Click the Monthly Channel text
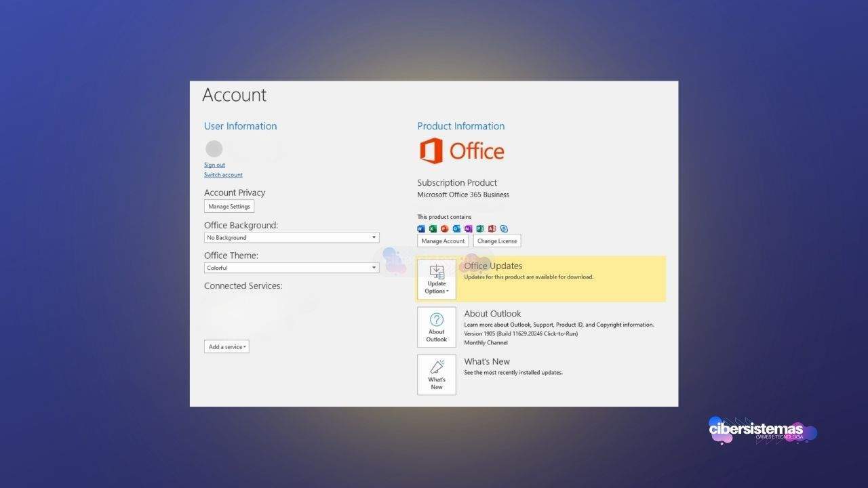 pos(486,342)
